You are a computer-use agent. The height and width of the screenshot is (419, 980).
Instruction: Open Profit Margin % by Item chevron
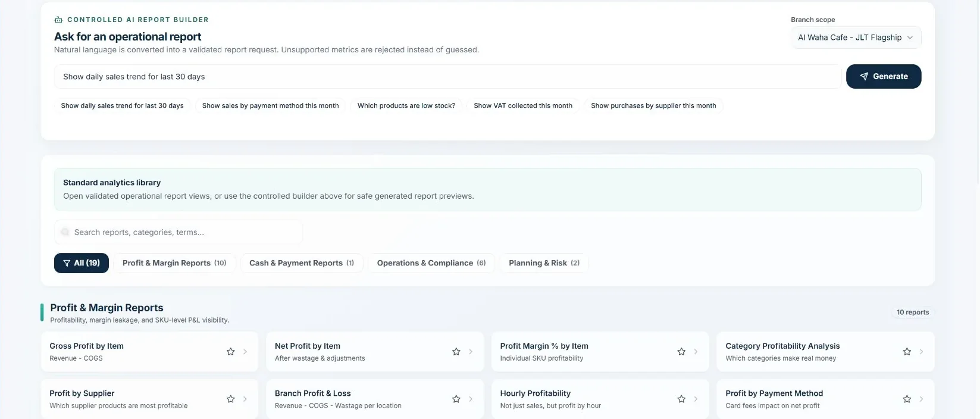click(696, 352)
